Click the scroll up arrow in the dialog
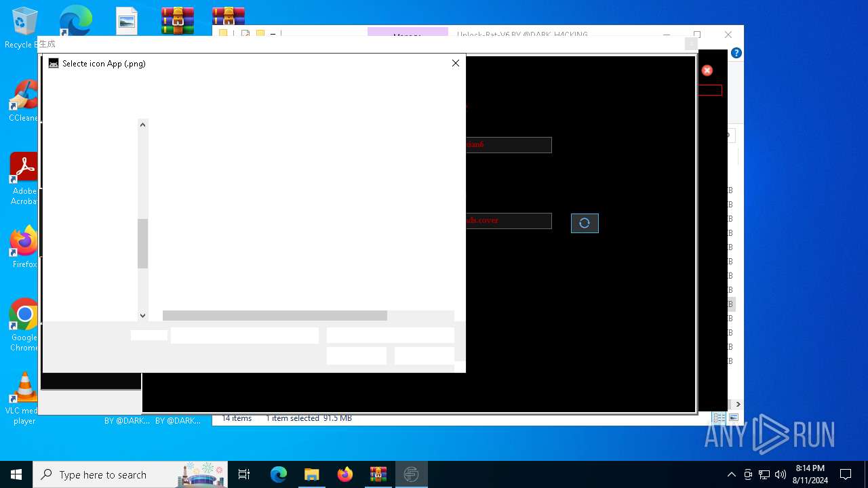 click(x=142, y=125)
